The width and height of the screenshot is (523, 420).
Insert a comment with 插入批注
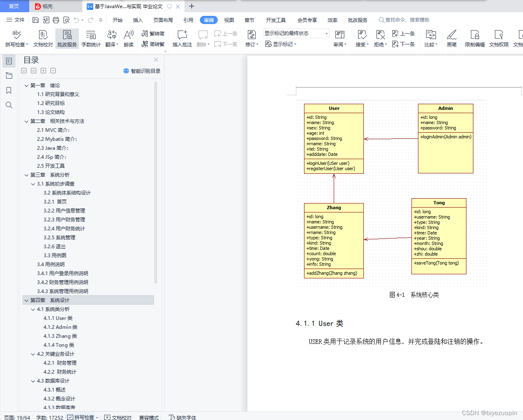182,38
